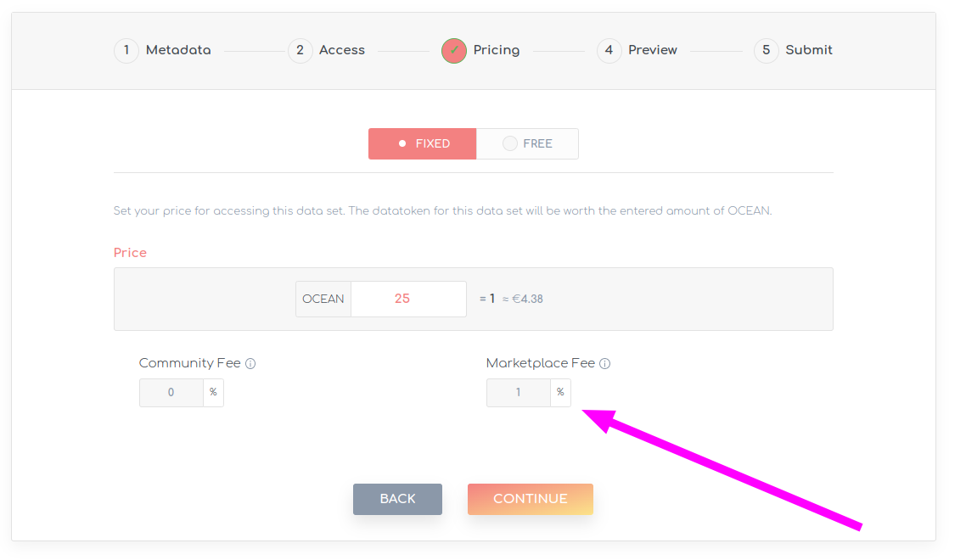
Task: Go to the Access step label
Action: point(342,51)
